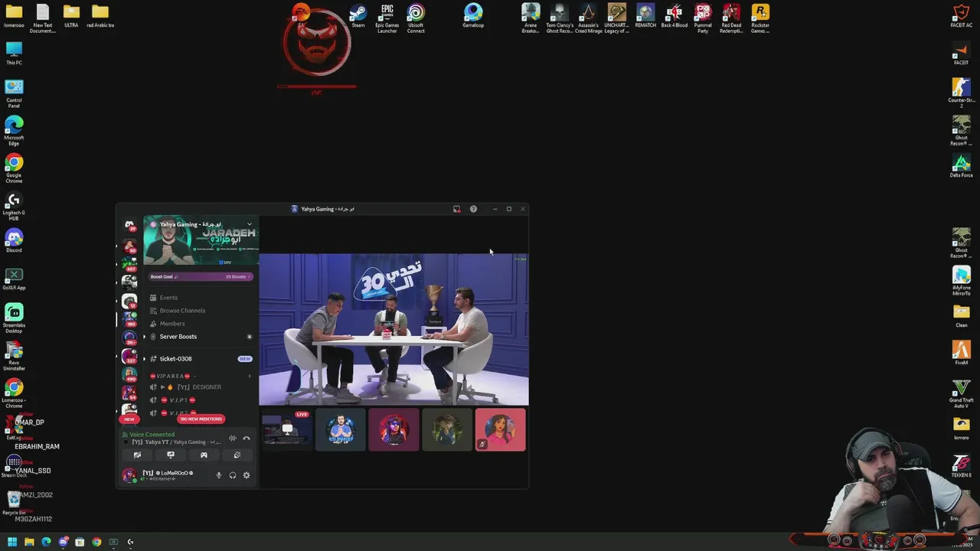Click LoMeROoO user avatar in panel

[129, 475]
